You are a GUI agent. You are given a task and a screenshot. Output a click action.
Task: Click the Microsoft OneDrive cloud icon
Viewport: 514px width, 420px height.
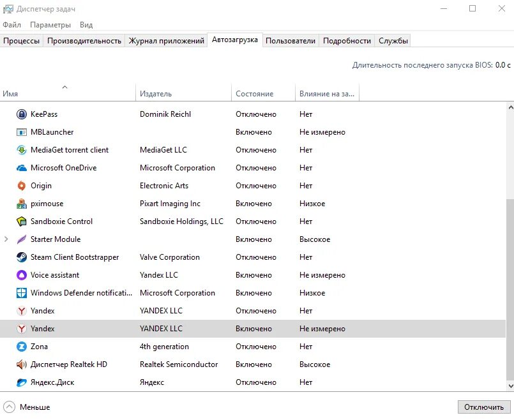point(22,168)
